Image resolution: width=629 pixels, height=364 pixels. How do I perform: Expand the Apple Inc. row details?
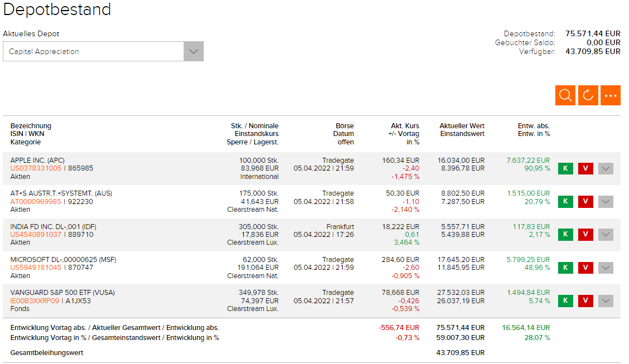click(x=606, y=168)
